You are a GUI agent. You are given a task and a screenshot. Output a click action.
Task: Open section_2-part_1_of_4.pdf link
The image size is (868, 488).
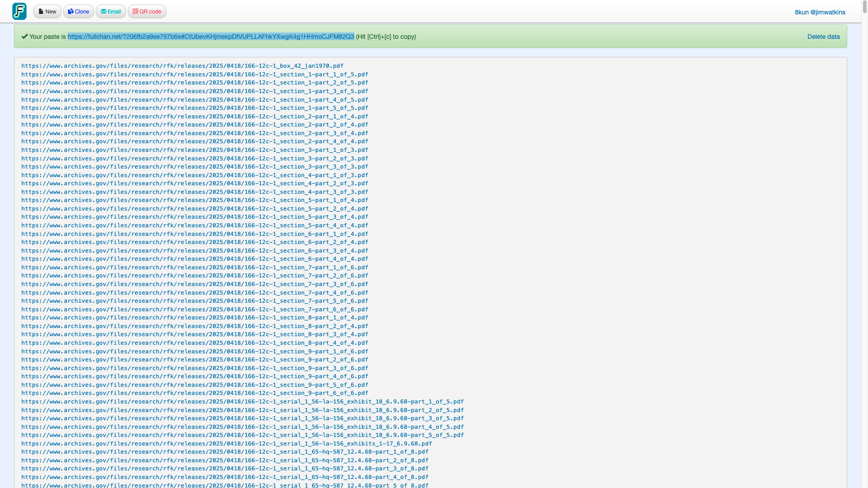pyautogui.click(x=195, y=117)
